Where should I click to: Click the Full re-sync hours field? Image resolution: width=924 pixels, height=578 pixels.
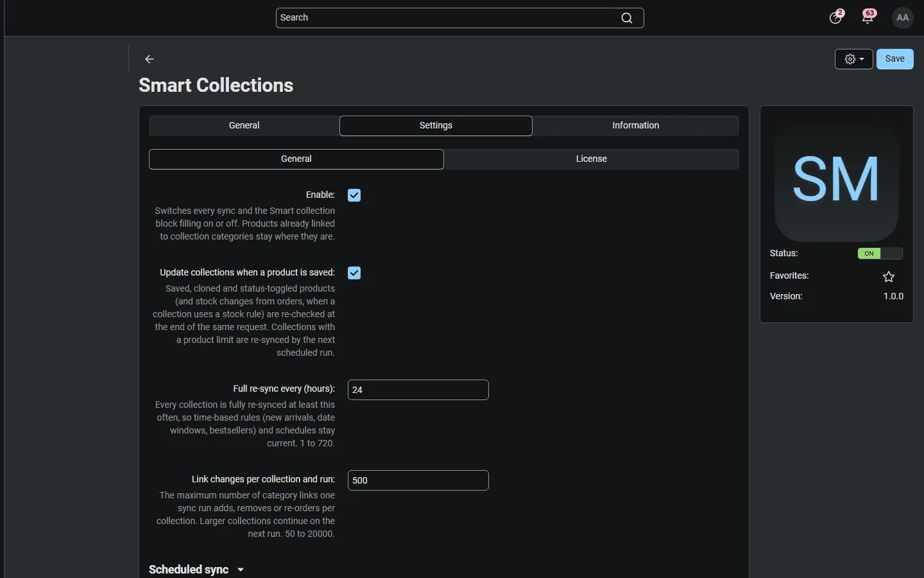[x=418, y=390]
